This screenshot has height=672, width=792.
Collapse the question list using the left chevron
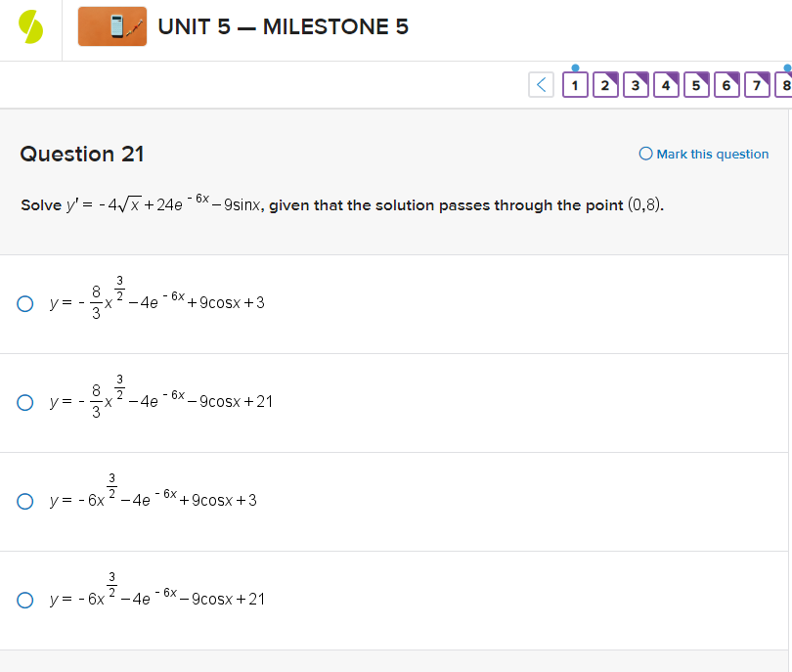click(541, 84)
